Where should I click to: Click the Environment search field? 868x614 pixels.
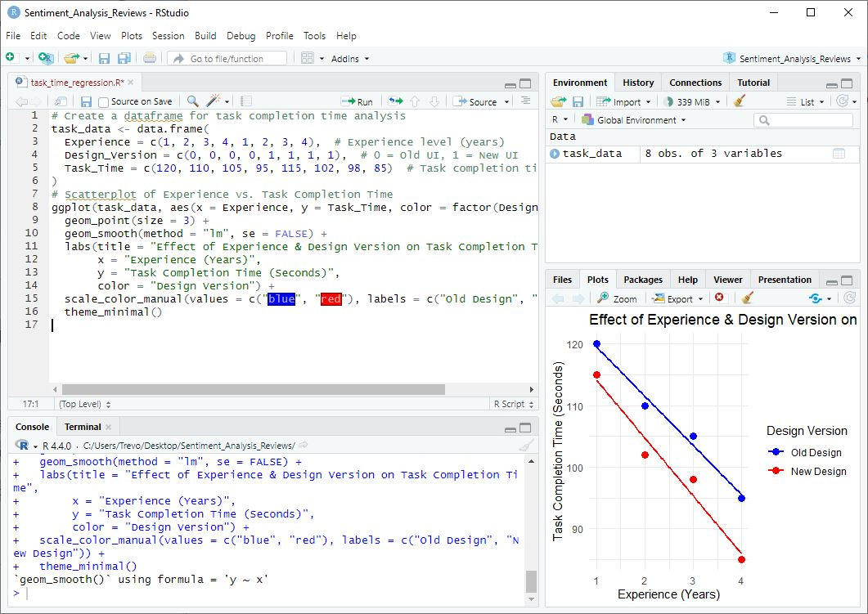point(803,120)
